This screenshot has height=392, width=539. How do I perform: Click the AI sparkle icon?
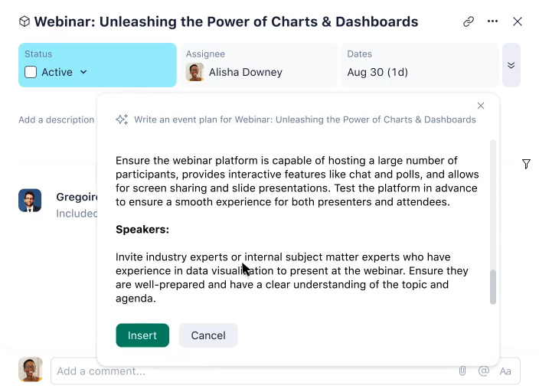point(122,119)
